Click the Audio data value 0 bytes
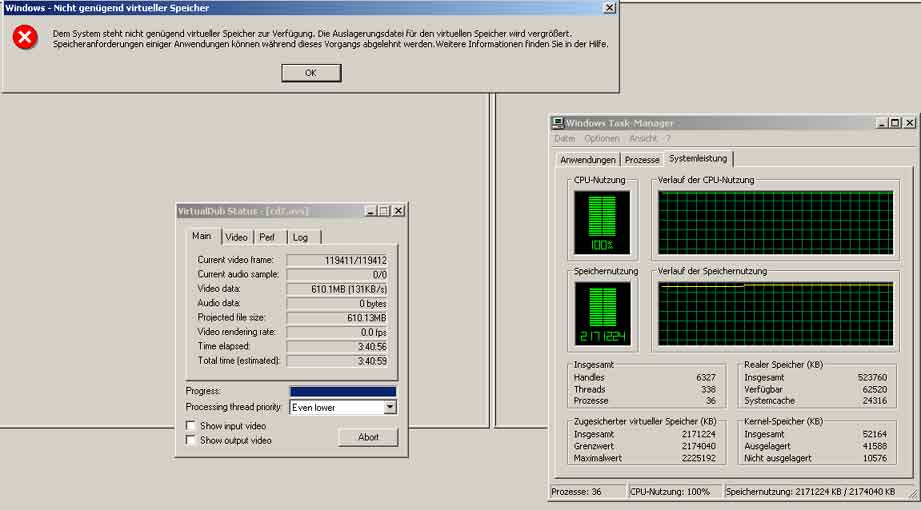The image size is (921, 510). tap(337, 303)
